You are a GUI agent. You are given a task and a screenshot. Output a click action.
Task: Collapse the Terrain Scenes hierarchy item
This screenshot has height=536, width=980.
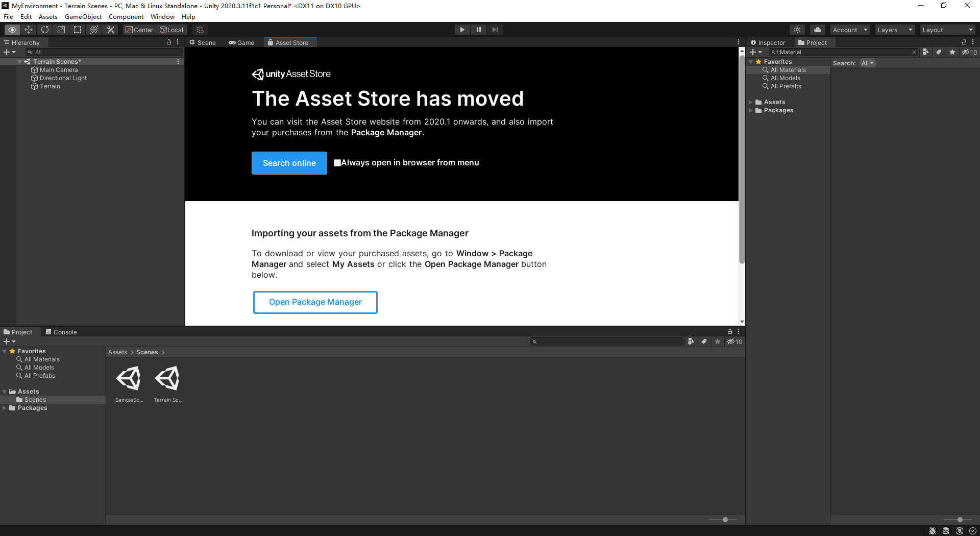click(x=20, y=61)
